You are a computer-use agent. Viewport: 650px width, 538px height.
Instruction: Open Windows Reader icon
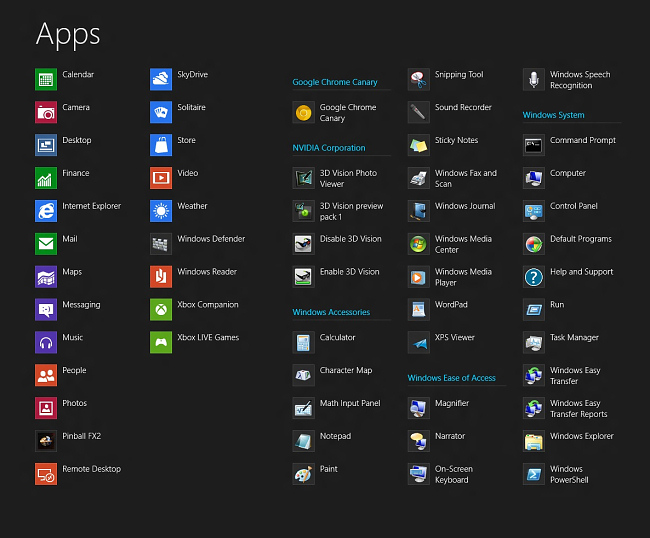[x=161, y=276]
